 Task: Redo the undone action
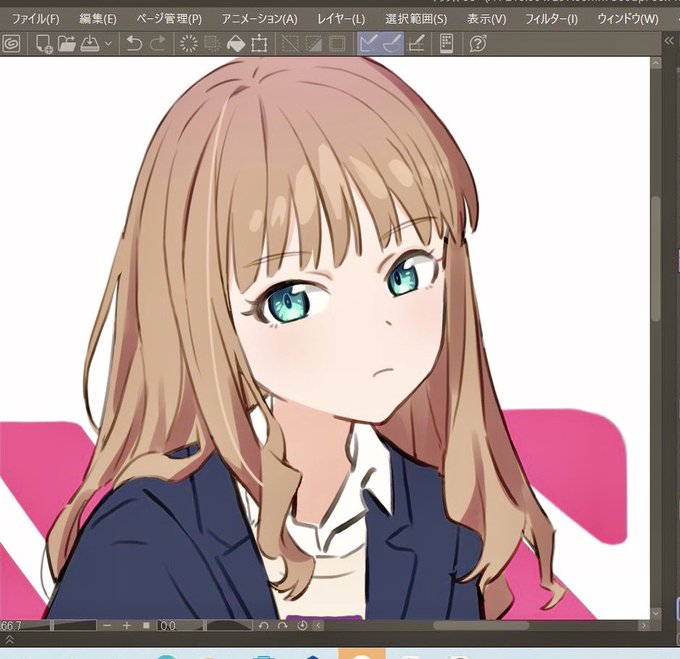158,44
